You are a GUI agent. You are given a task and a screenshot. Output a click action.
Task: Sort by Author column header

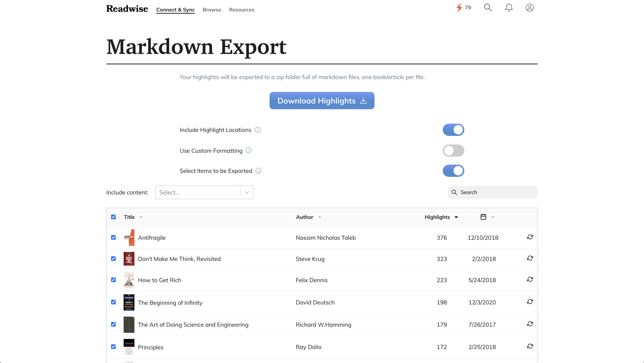pos(308,217)
